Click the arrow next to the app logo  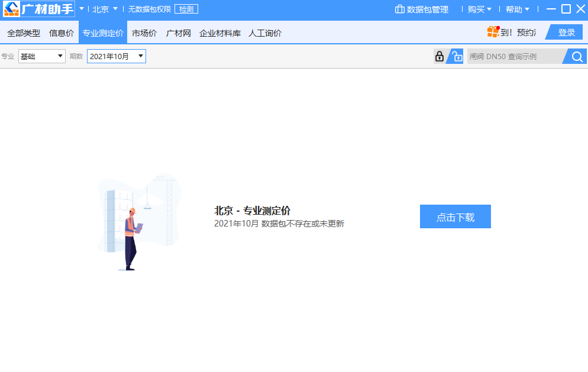[x=82, y=9]
